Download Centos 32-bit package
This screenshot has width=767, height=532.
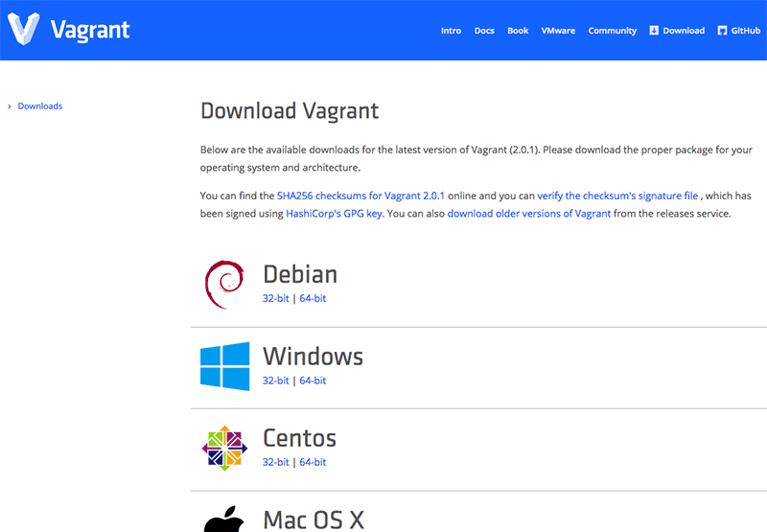pyautogui.click(x=275, y=462)
